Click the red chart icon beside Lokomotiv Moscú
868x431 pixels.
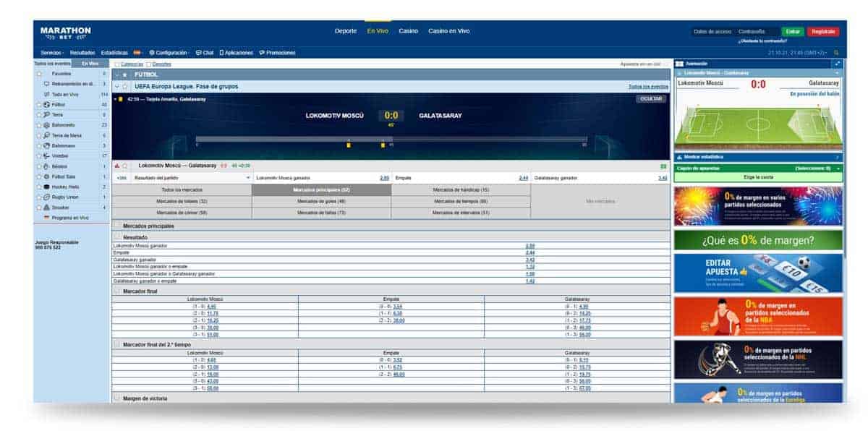pos(117,166)
